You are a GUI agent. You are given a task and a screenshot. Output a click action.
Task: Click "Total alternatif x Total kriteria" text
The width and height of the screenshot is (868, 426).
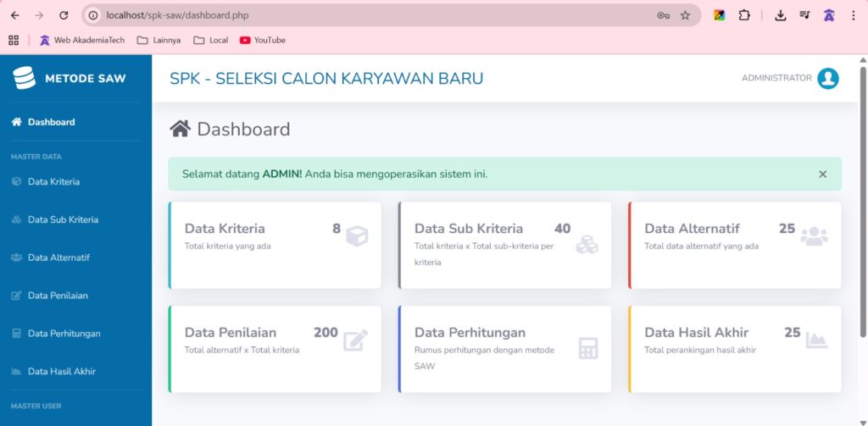coord(242,350)
